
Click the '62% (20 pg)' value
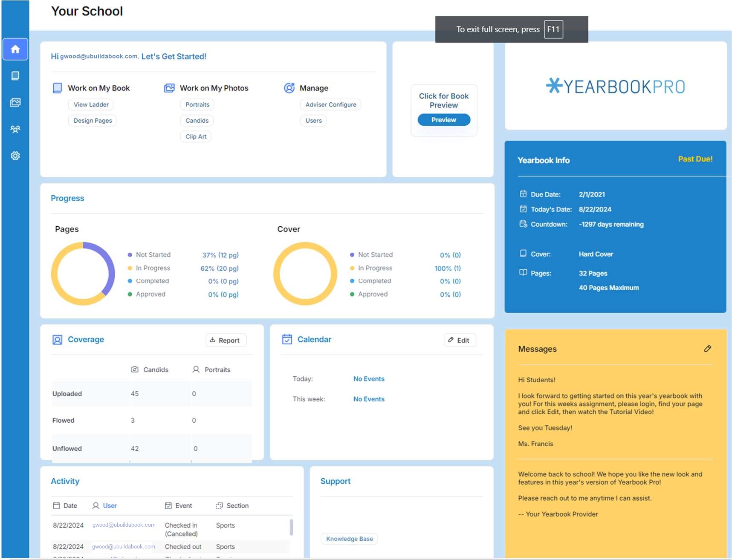coord(220,268)
